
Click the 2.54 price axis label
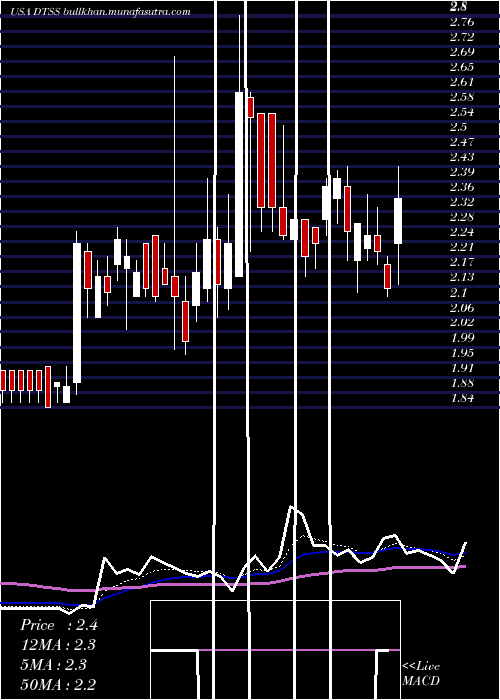click(462, 112)
